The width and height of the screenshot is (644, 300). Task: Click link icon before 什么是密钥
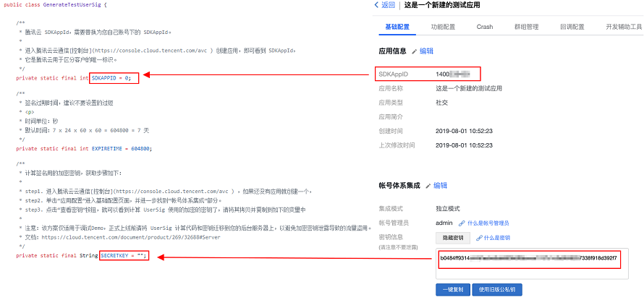pyautogui.click(x=479, y=238)
